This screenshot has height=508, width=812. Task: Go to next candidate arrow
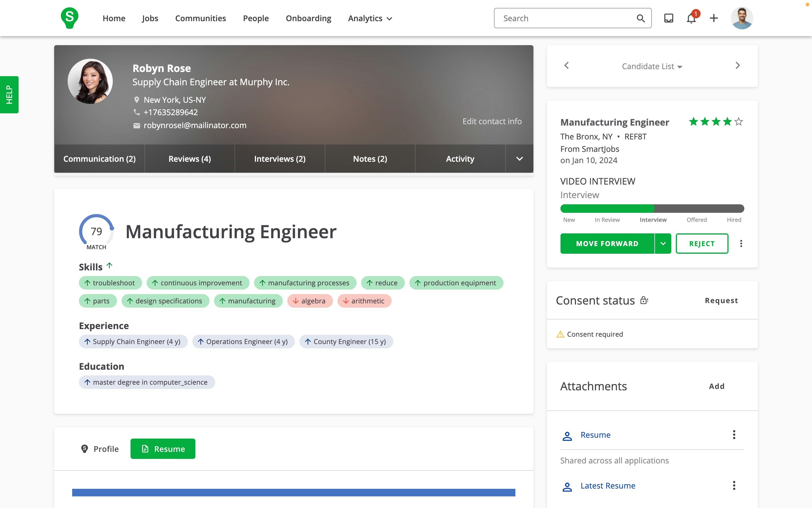point(738,65)
